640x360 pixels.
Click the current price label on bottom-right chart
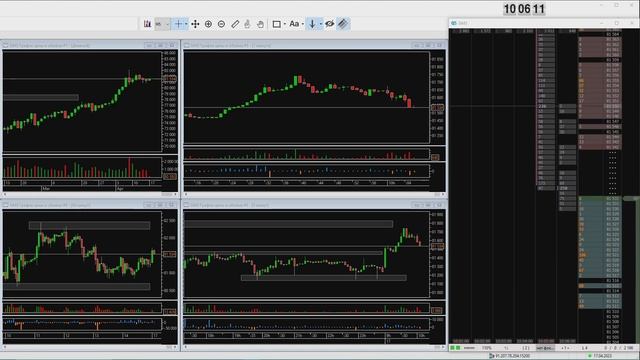pos(438,247)
